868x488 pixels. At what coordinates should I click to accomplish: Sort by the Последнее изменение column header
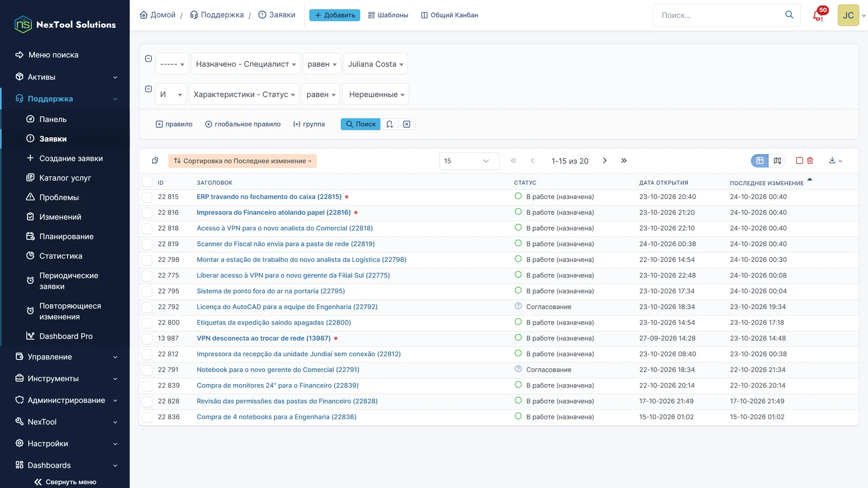[x=767, y=183]
